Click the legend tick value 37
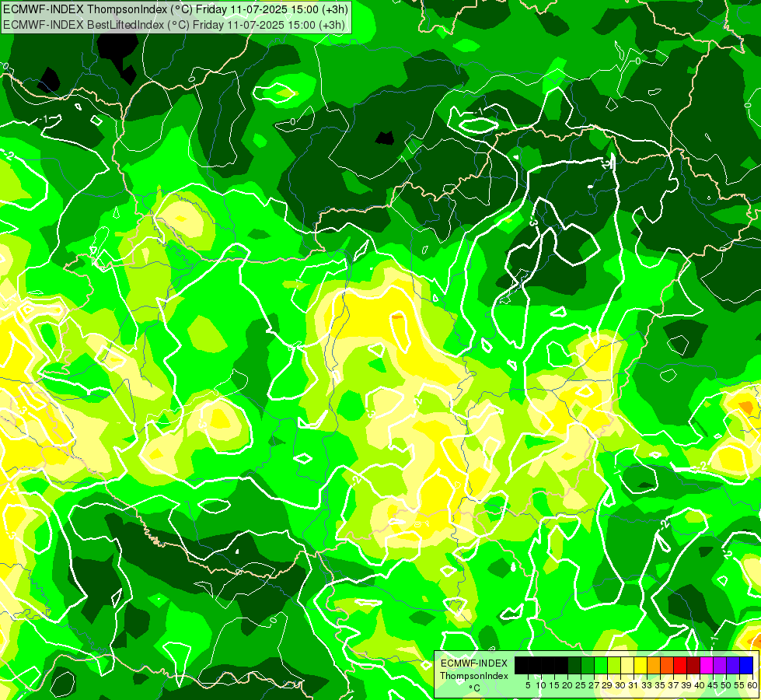Screen dimensions: 761x700 click(x=674, y=685)
